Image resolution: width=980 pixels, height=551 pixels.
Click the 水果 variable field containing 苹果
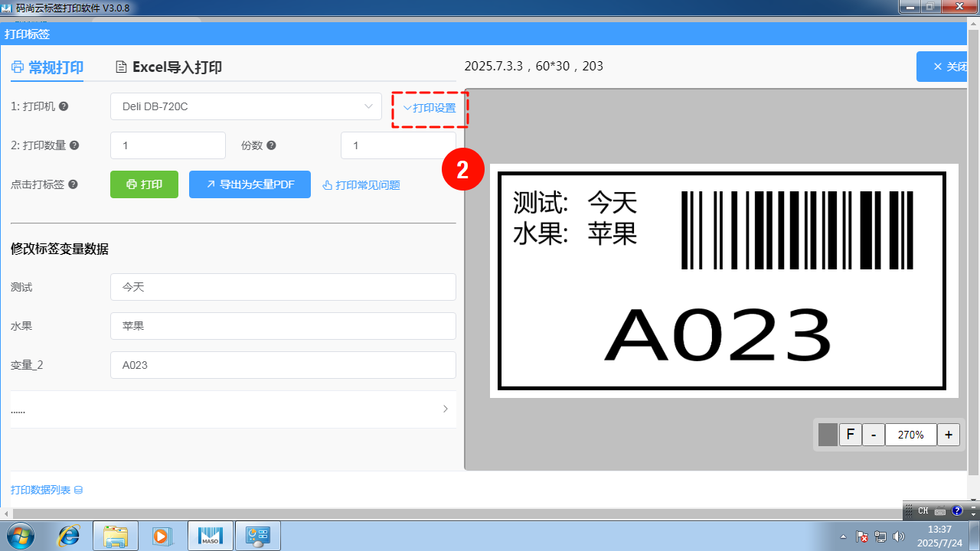click(283, 326)
